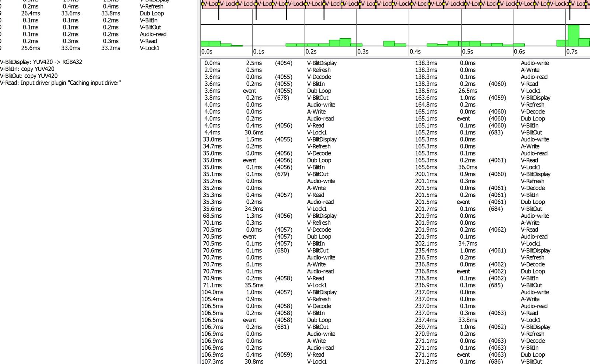590x364 pixels.
Task: Select the 235.4ms V-BlitDisplay event row
Action: [x=483, y=251]
